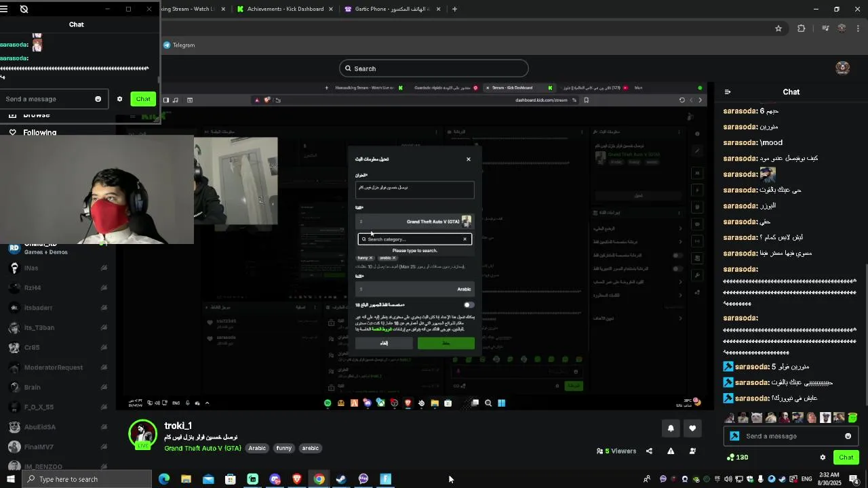
Task: Open Windows notification center icon
Action: [854, 479]
